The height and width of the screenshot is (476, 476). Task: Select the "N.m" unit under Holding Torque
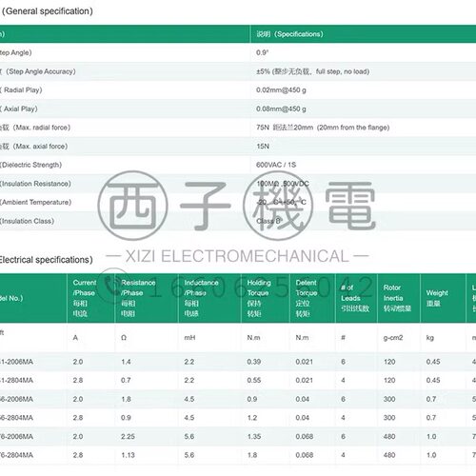coord(253,338)
